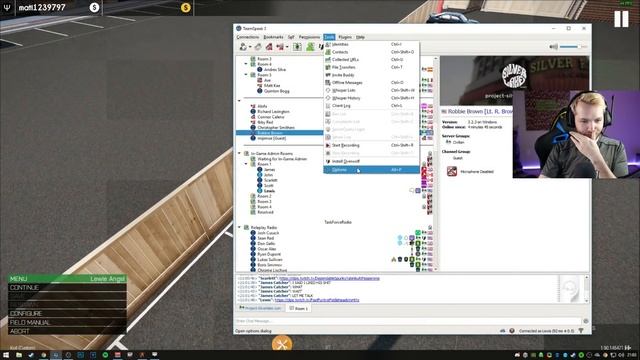Click ABORT in the game menu

coord(67,331)
